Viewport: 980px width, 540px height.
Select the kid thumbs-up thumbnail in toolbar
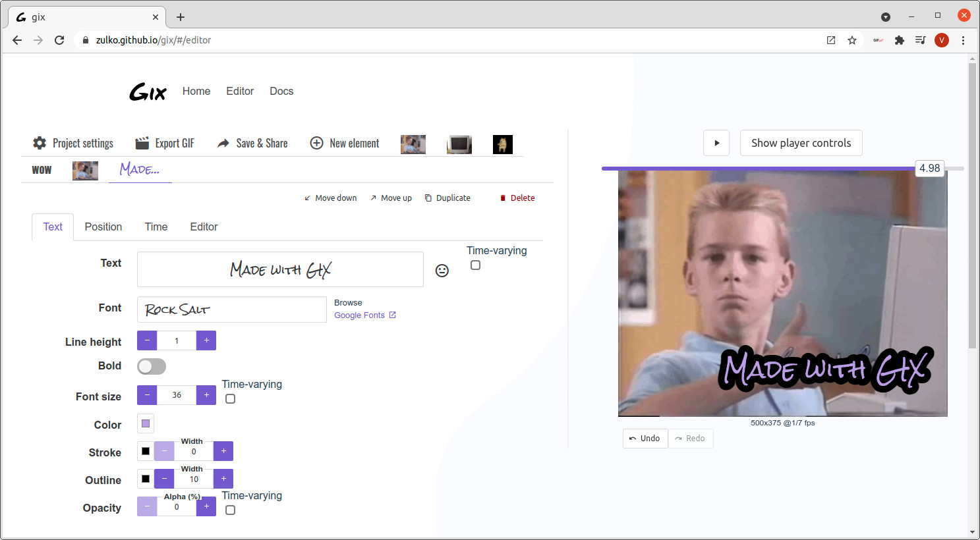(413, 144)
